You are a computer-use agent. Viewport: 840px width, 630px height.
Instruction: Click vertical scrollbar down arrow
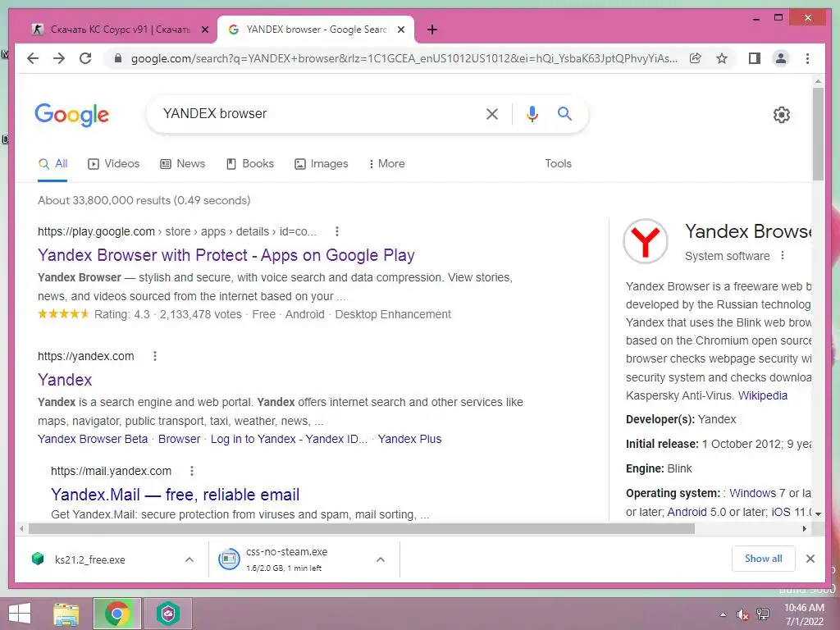(x=818, y=514)
